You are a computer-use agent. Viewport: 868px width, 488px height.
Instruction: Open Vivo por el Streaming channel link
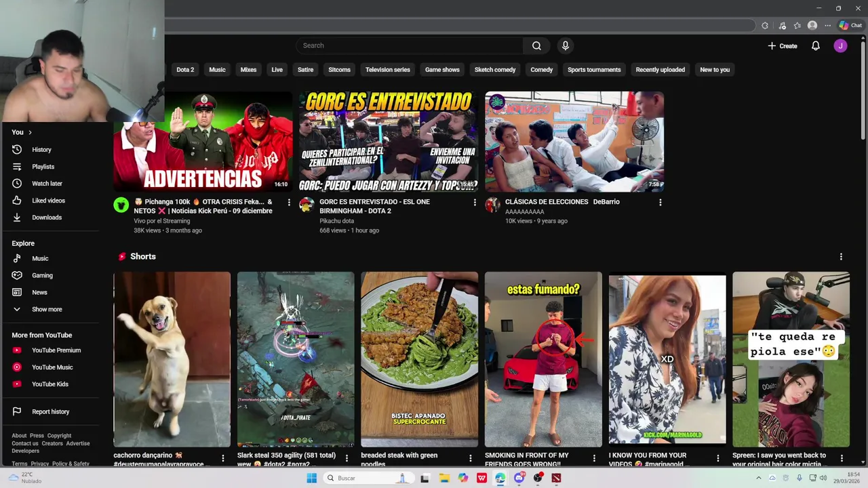[161, 221]
